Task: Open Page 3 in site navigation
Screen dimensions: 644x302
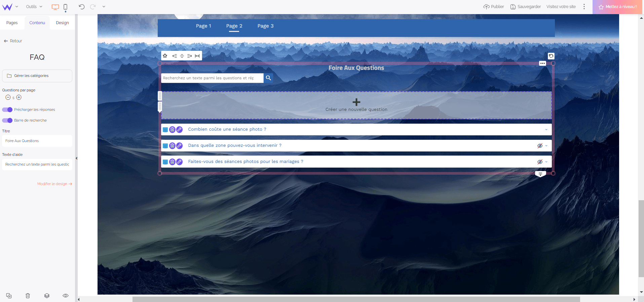Action: (x=265, y=26)
